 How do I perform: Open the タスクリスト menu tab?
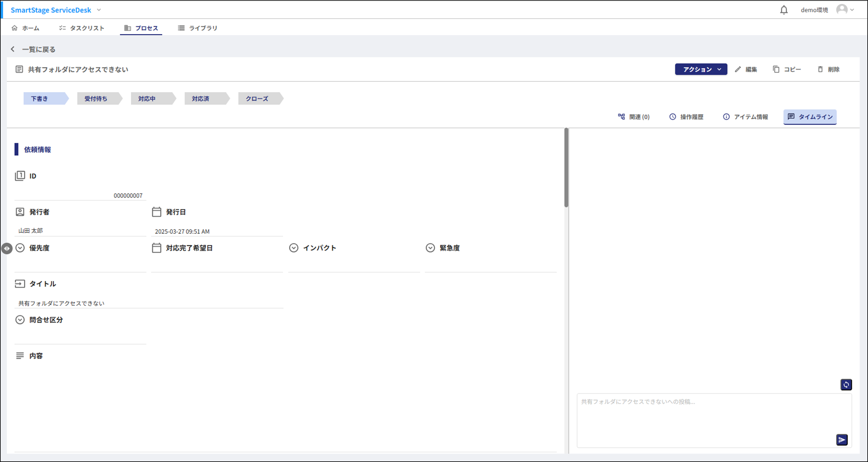82,28
